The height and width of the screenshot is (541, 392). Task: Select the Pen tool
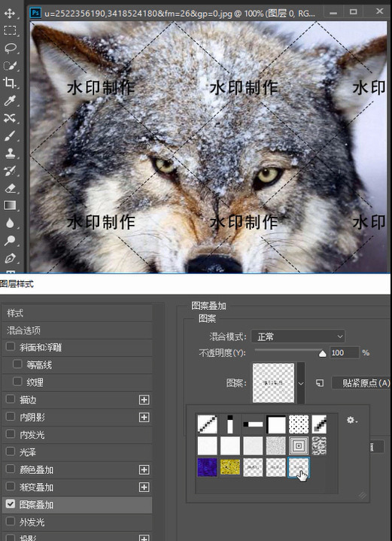tap(10, 258)
